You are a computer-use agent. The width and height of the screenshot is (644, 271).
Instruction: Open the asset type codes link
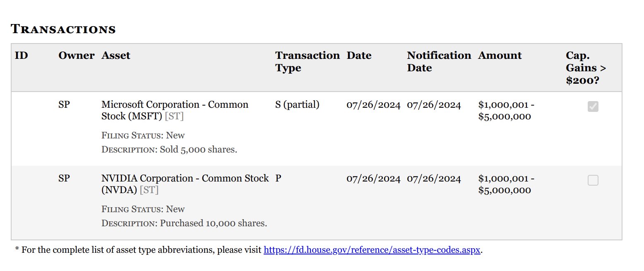point(372,250)
